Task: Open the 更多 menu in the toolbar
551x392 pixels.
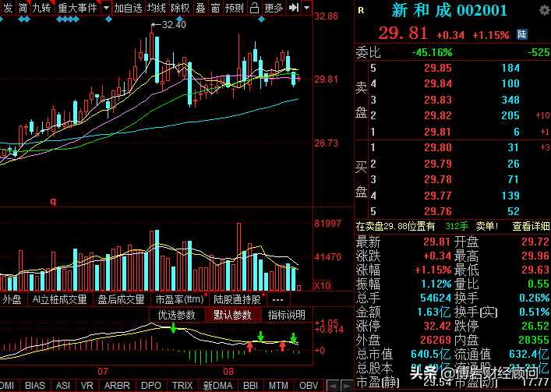Action: click(274, 7)
